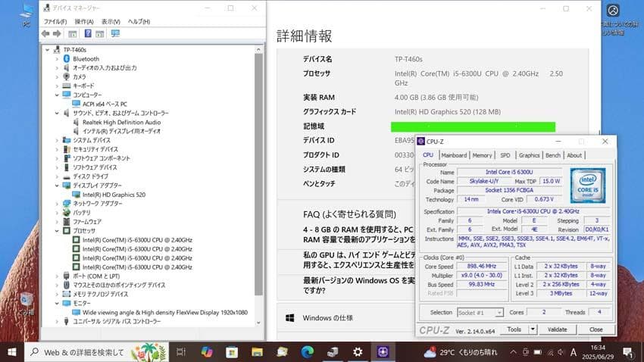
Task: Click CPU-Z icon on the taskbar
Action: [383, 351]
